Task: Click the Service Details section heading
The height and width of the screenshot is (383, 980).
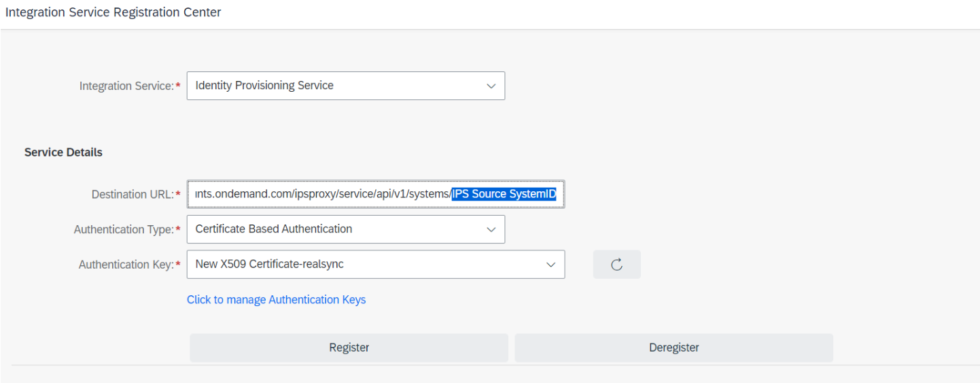Action: click(x=63, y=152)
